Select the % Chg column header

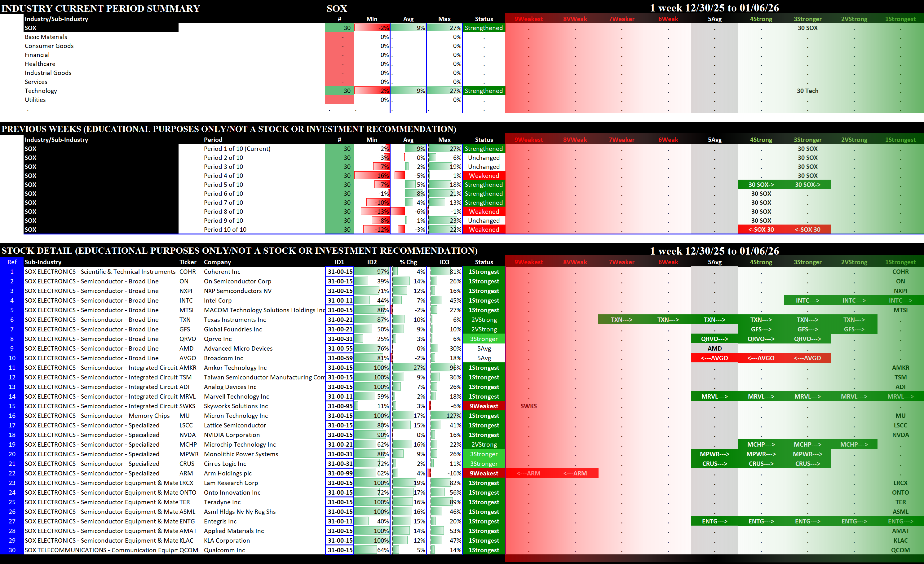tap(408, 262)
